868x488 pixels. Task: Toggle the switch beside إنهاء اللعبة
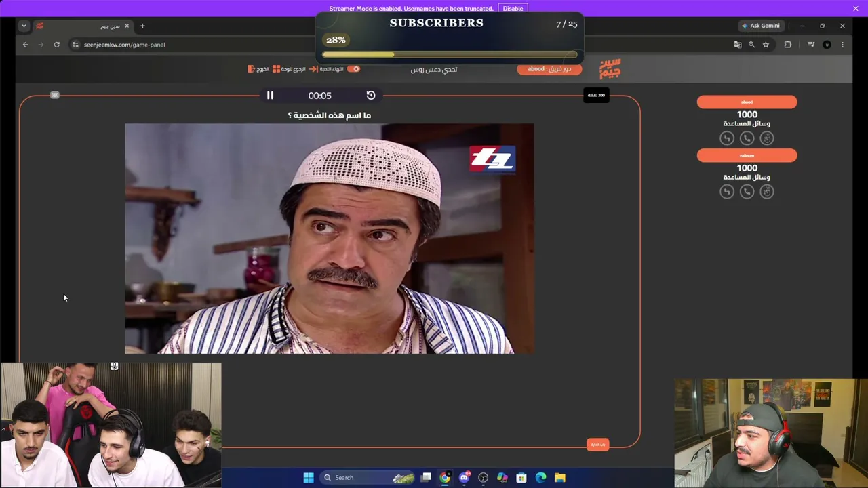coord(354,69)
